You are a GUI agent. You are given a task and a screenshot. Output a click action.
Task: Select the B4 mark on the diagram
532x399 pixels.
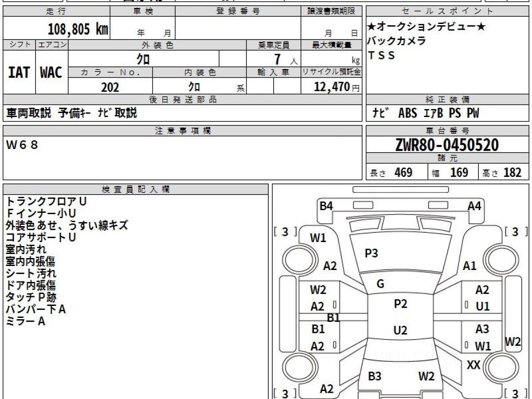[326, 206]
